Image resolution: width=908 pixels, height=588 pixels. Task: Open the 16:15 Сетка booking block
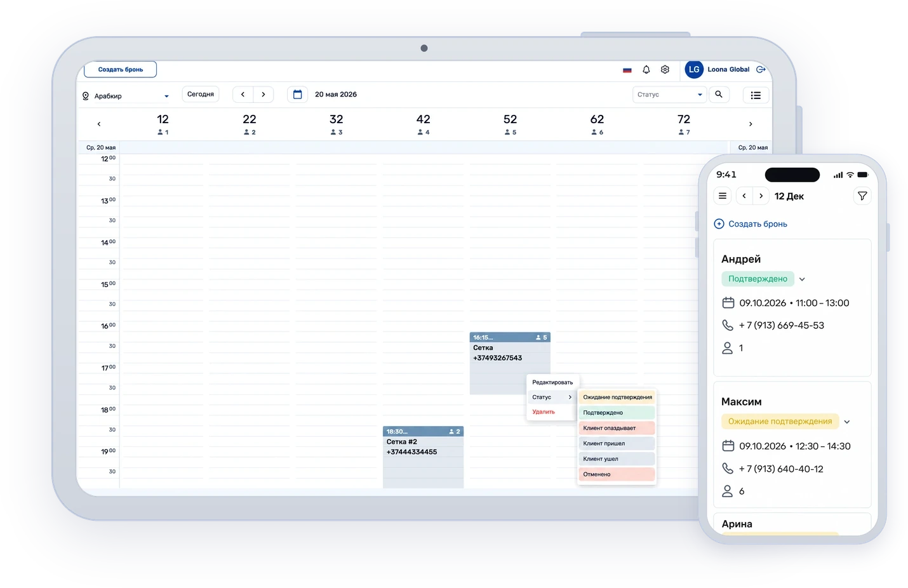coord(510,363)
